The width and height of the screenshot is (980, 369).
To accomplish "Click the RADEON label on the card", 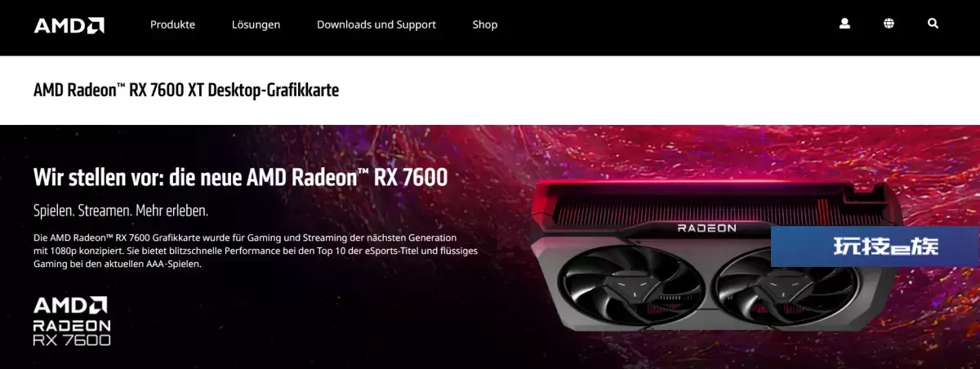I will (x=706, y=229).
